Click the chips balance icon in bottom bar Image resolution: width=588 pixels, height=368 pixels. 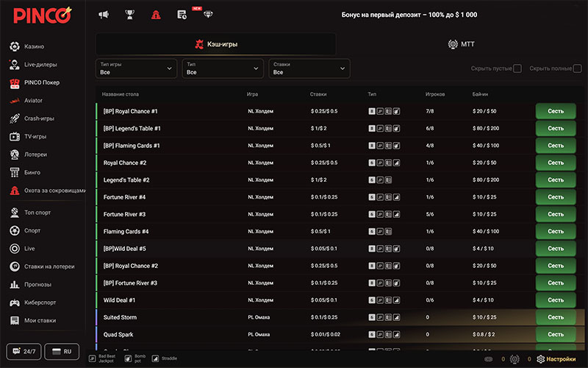click(489, 359)
